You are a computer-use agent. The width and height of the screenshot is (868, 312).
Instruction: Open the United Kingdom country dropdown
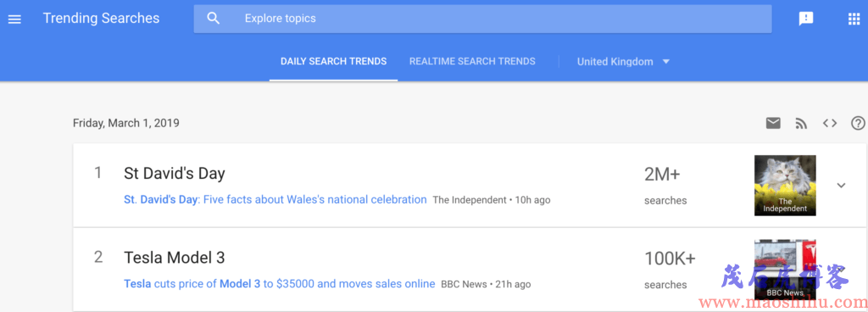tap(623, 61)
